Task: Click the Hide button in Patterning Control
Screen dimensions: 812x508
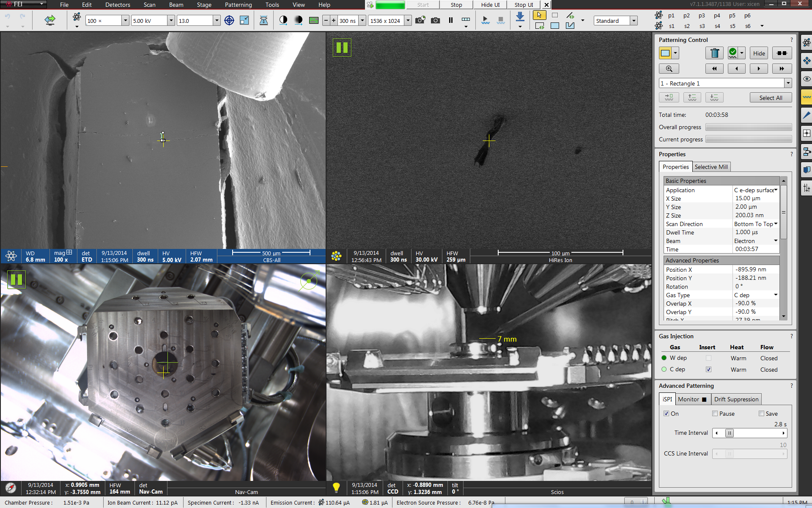Action: 759,53
